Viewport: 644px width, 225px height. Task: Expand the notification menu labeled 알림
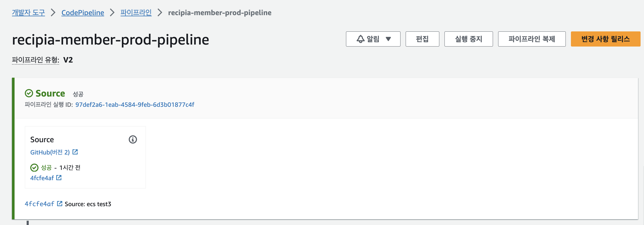pyautogui.click(x=373, y=39)
